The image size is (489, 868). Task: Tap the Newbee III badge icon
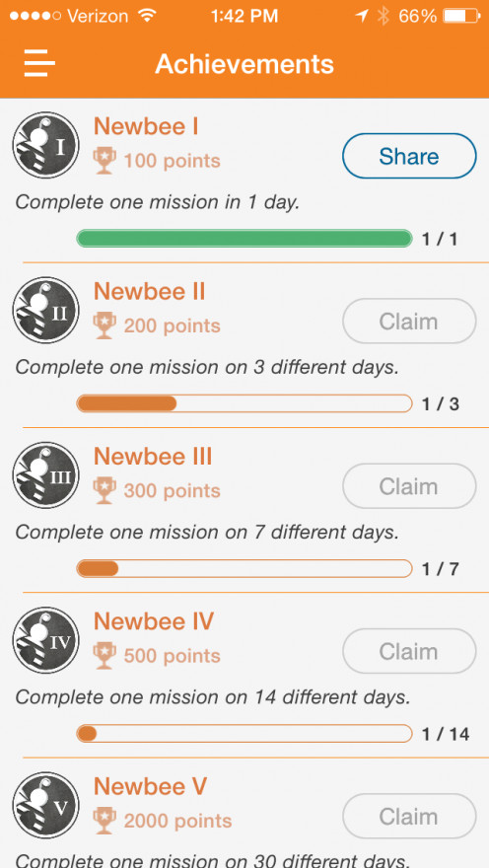coord(46,475)
